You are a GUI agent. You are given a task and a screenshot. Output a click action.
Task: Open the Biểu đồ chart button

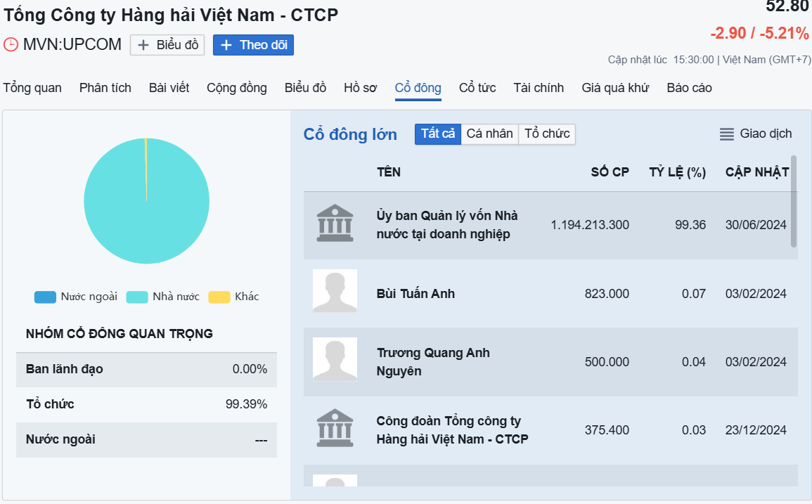pyautogui.click(x=167, y=45)
